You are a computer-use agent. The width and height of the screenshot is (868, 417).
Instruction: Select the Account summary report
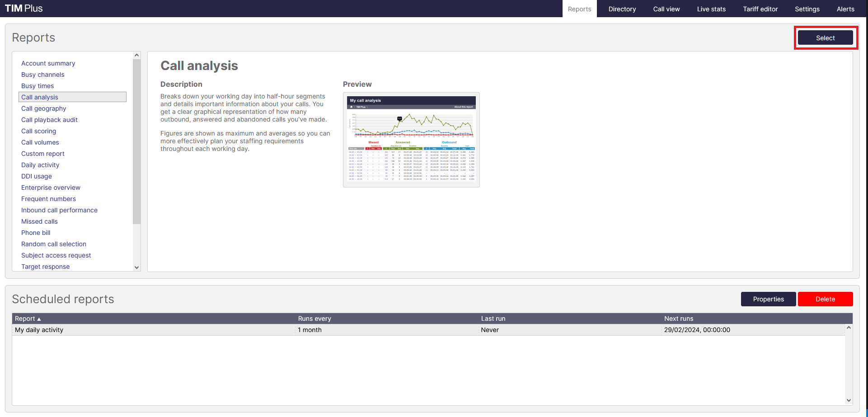click(48, 63)
